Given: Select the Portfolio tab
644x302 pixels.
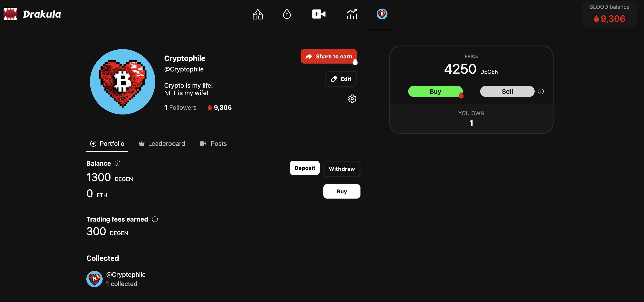Looking at the screenshot, I should point(107,144).
